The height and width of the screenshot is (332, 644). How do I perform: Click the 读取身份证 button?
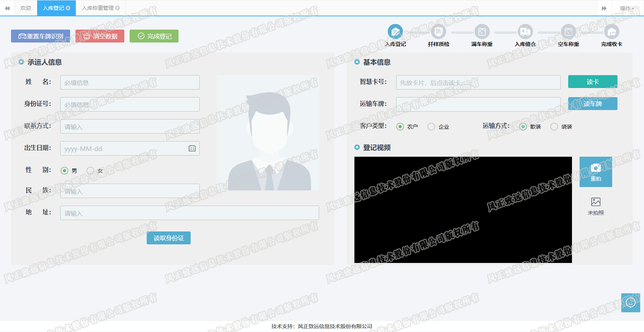[x=169, y=238]
